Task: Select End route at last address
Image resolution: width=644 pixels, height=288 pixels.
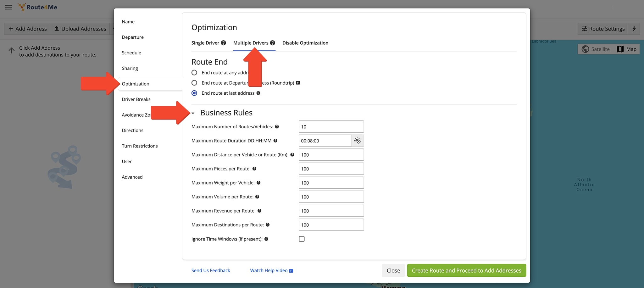Action: point(194,93)
